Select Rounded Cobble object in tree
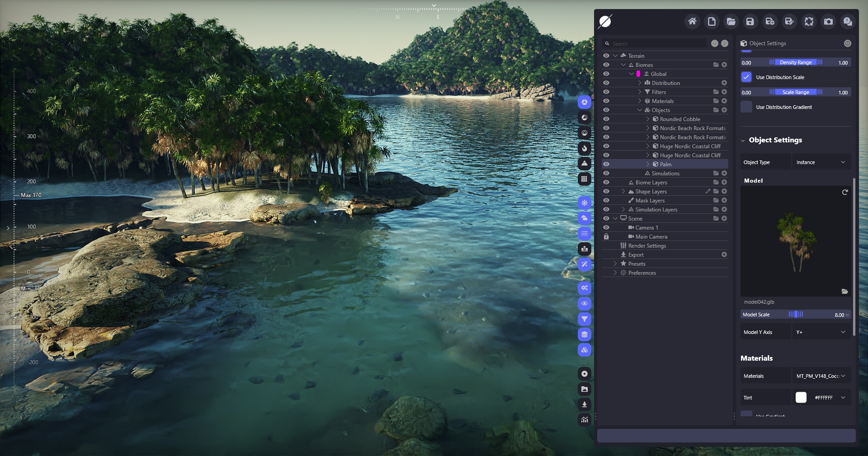 pyautogui.click(x=679, y=119)
